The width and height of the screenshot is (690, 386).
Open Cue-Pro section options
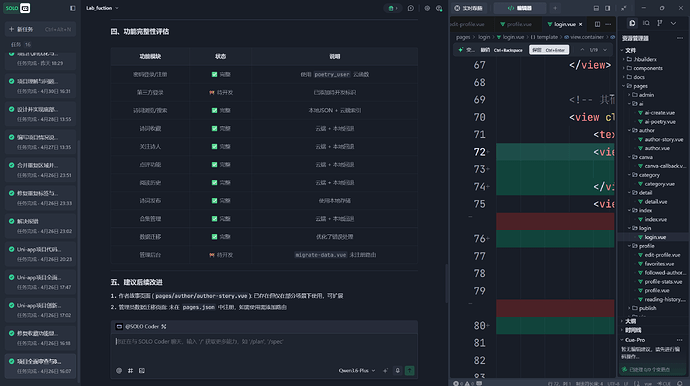pos(680,340)
